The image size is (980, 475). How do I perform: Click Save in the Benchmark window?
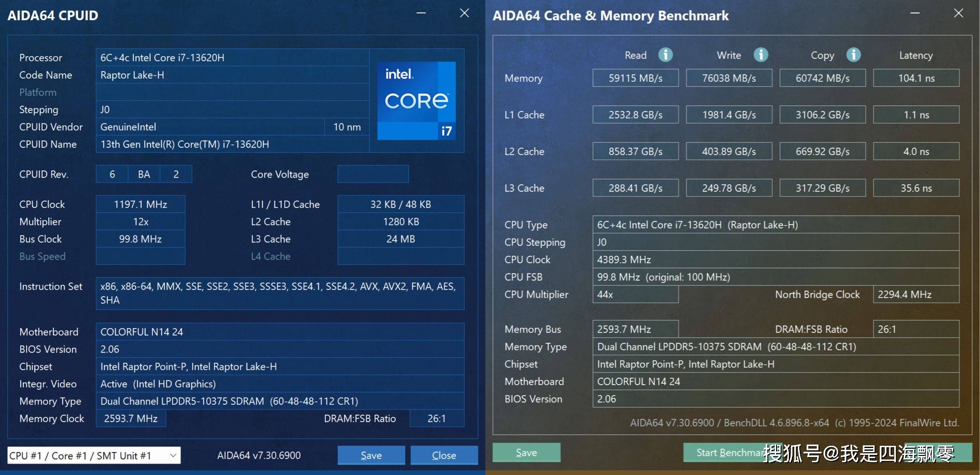tap(526, 452)
